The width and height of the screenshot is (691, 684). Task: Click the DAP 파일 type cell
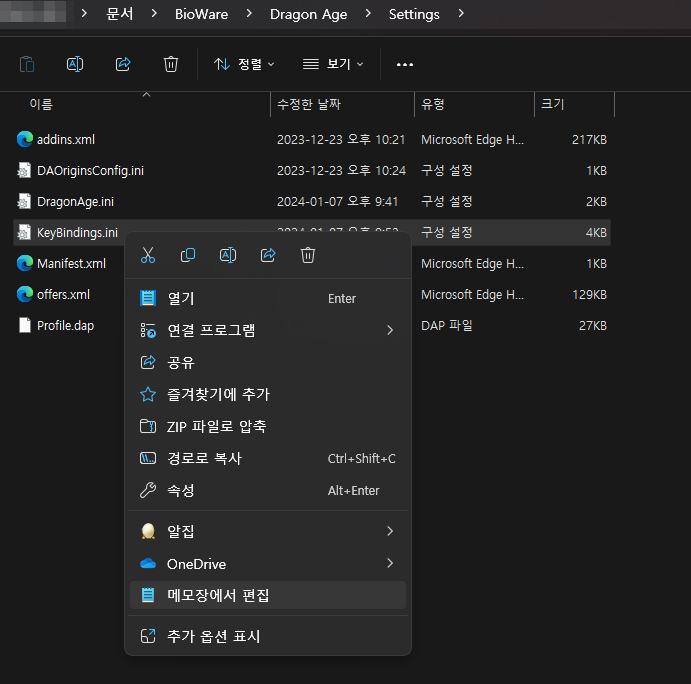pos(447,326)
